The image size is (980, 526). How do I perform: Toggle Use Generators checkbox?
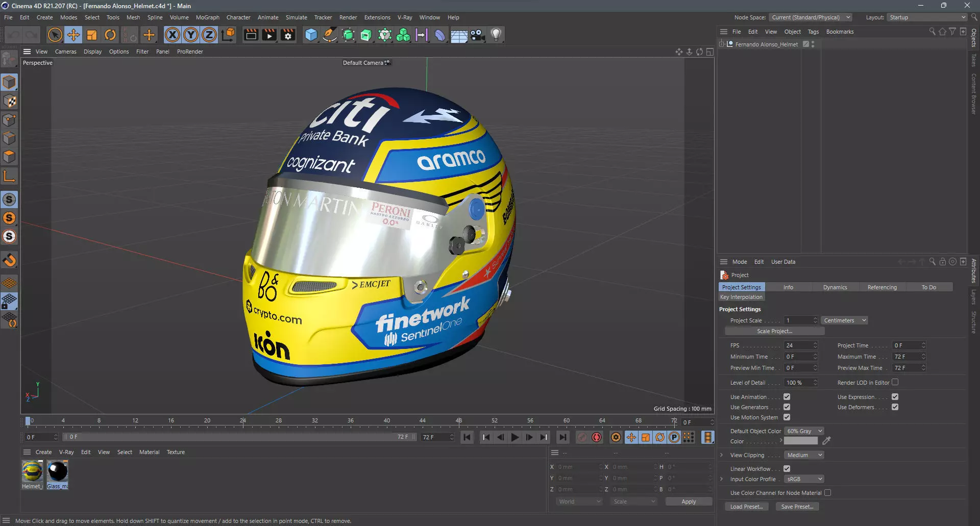click(787, 407)
